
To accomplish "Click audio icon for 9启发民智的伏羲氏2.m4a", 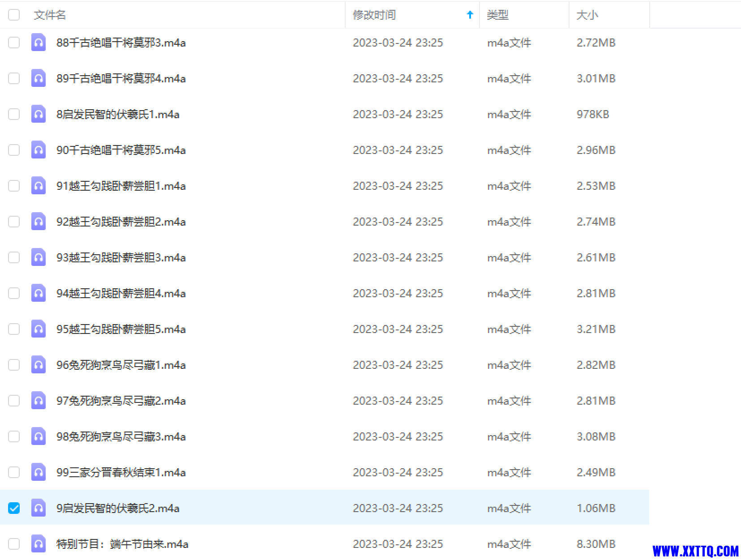I will click(39, 508).
